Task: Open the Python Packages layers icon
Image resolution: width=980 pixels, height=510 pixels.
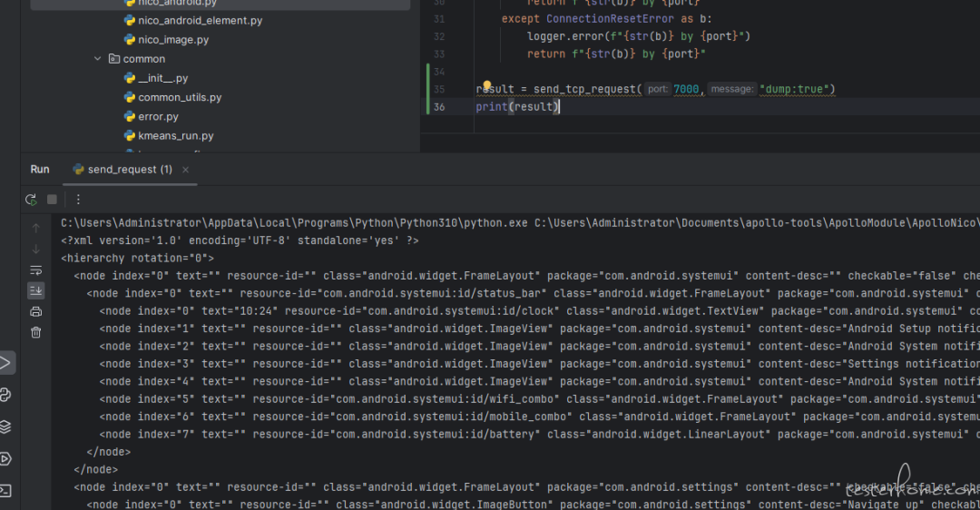Action: pyautogui.click(x=5, y=427)
